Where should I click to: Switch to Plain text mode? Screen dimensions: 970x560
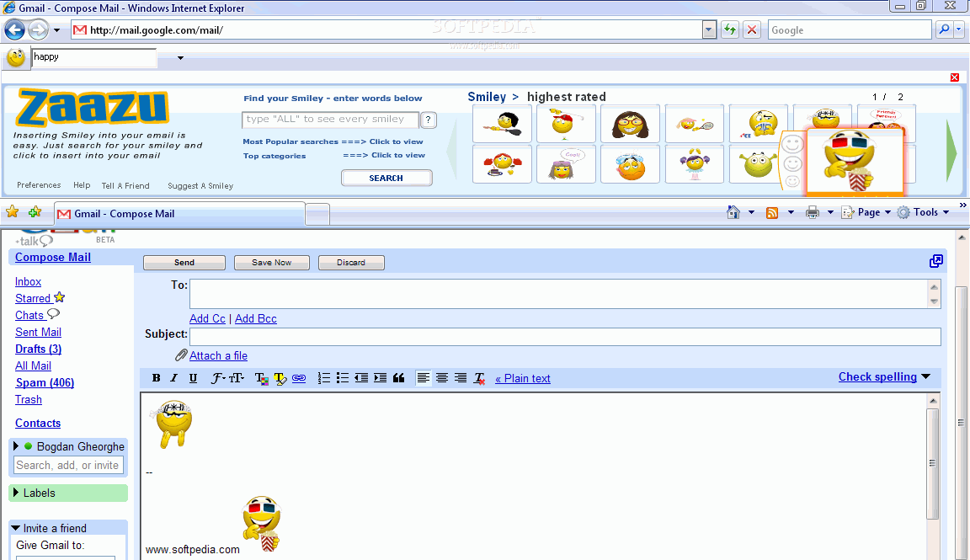coord(523,379)
